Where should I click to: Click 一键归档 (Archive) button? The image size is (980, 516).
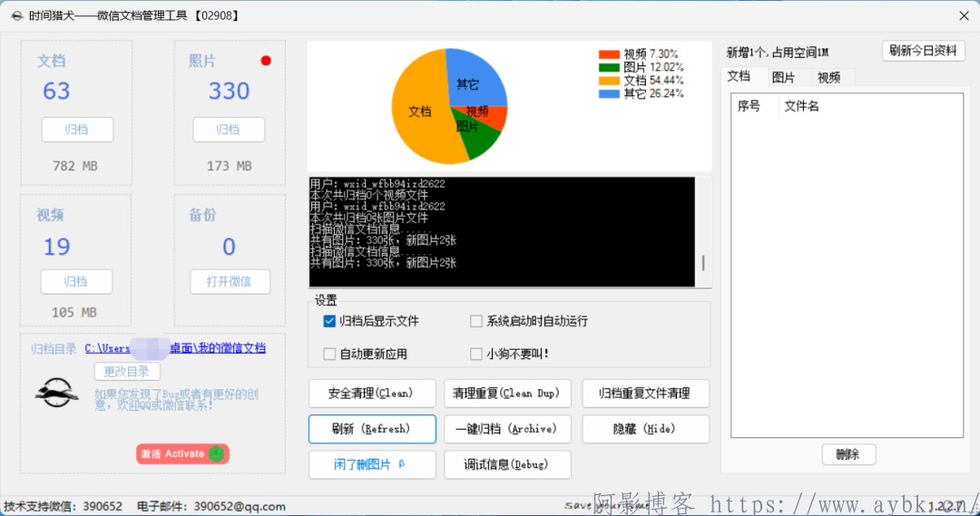point(507,429)
